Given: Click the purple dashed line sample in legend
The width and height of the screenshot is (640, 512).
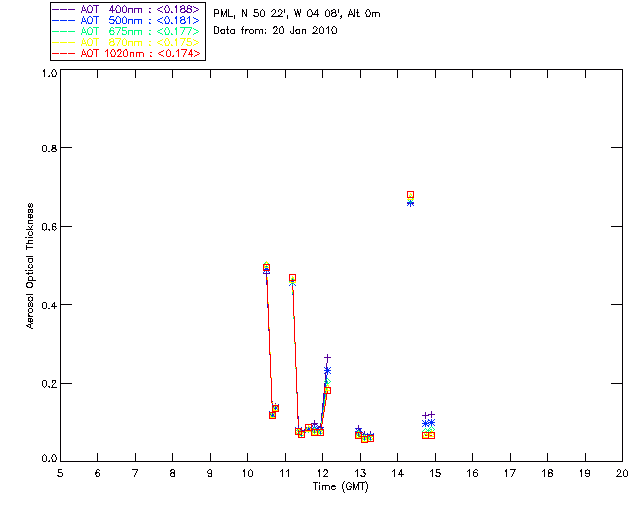Looking at the screenshot, I should (x=64, y=9).
